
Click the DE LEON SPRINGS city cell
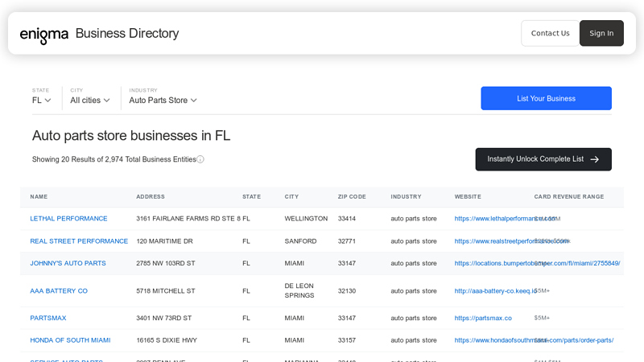299,290
